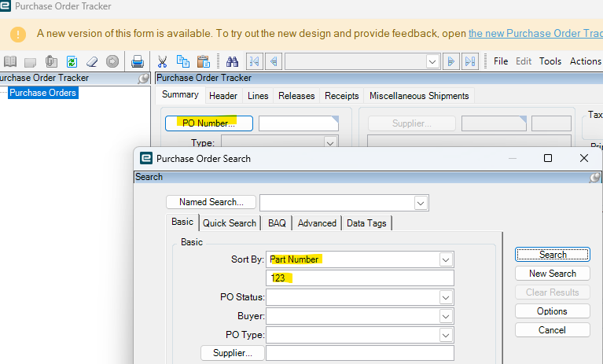
Task: Switch to the Summary tab
Action: (x=180, y=94)
